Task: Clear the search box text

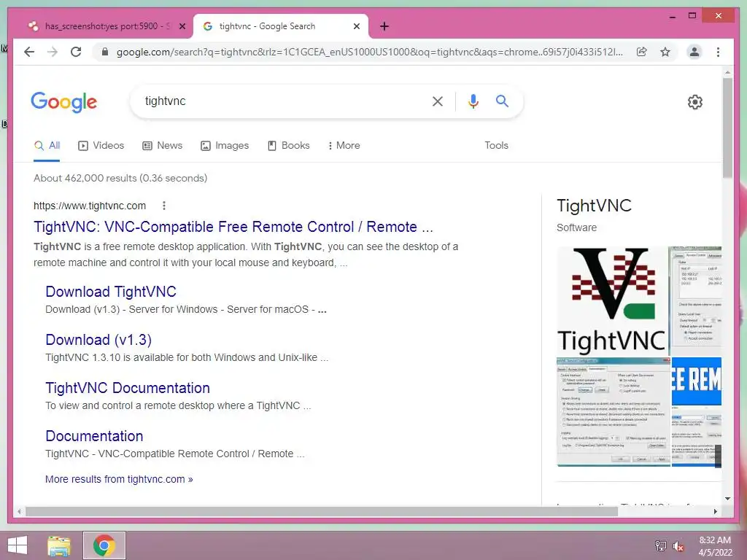Action: click(438, 101)
